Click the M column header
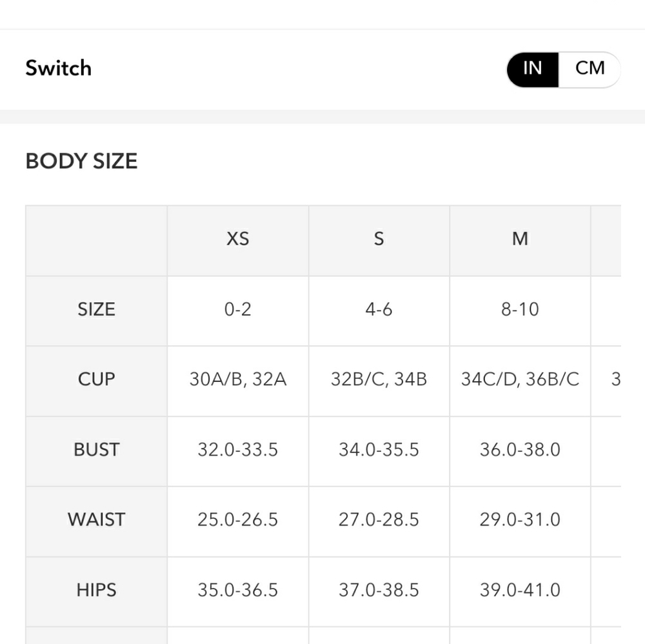Viewport: 645px width, 644px height. pyautogui.click(x=520, y=240)
